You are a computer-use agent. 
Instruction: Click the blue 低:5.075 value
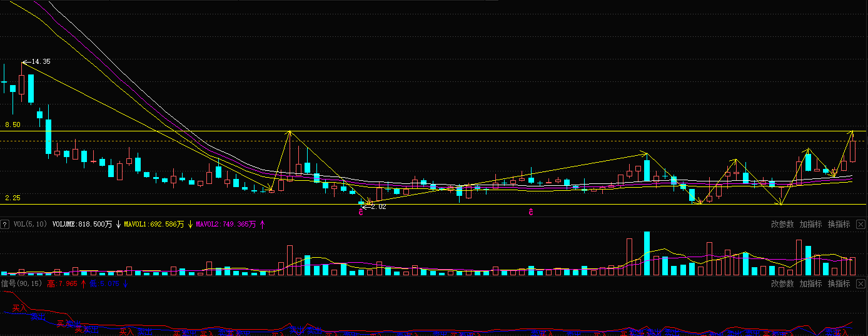[104, 284]
